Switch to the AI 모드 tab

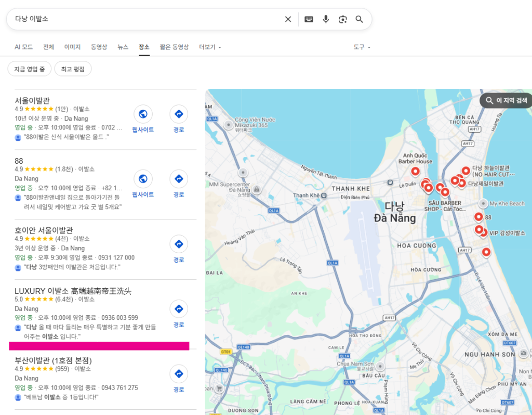(24, 47)
